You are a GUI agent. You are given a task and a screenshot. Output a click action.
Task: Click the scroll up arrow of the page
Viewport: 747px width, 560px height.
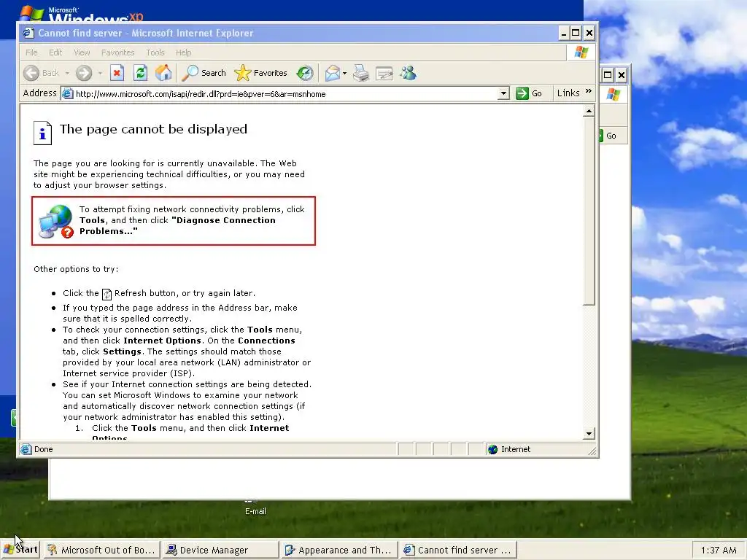point(589,112)
